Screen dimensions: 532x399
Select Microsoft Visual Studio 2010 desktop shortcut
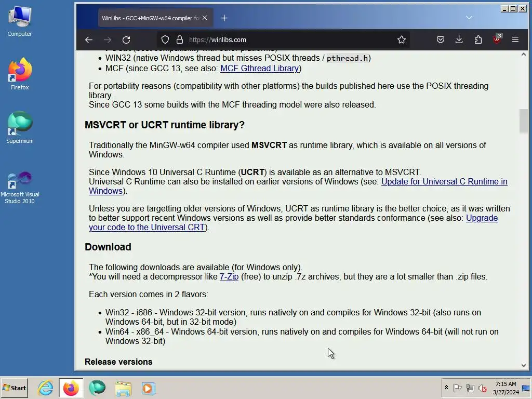tap(20, 188)
